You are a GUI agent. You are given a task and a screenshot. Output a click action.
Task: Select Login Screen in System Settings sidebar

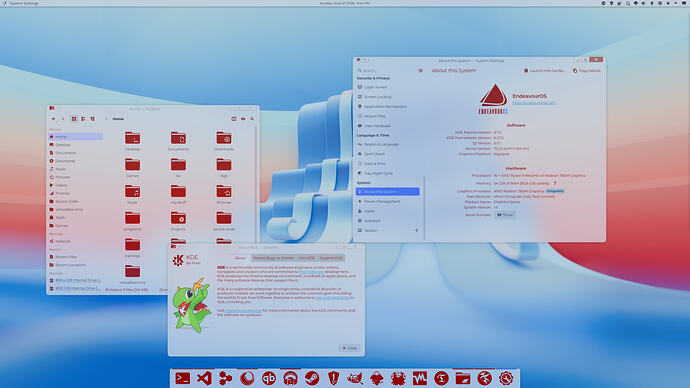(x=388, y=87)
